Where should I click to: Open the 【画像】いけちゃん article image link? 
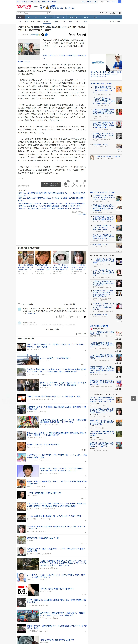[64, 57]
